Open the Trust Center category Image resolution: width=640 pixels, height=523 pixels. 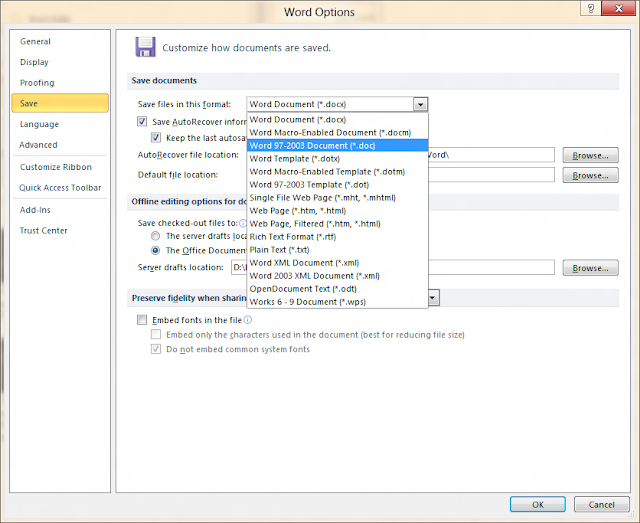[60, 231]
